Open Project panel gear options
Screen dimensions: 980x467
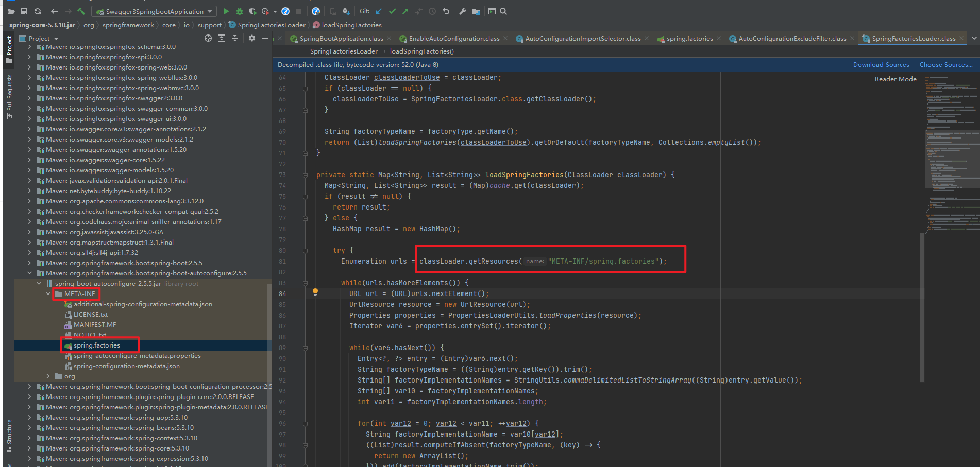pyautogui.click(x=252, y=38)
